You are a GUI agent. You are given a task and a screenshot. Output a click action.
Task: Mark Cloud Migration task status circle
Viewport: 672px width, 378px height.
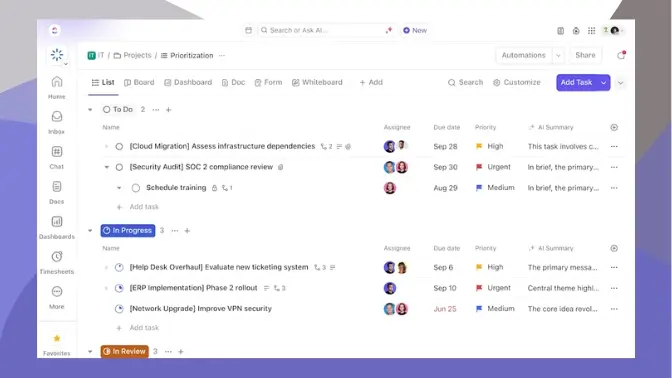point(119,147)
